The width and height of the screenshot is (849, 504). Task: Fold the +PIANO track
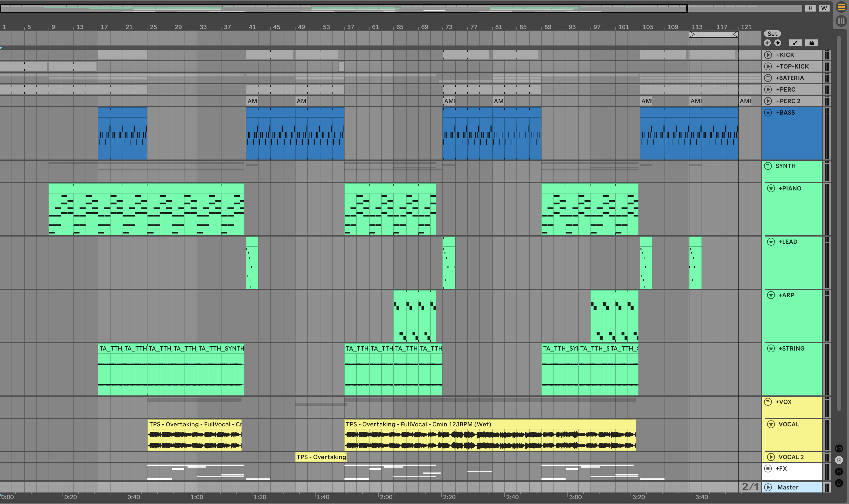tap(771, 188)
